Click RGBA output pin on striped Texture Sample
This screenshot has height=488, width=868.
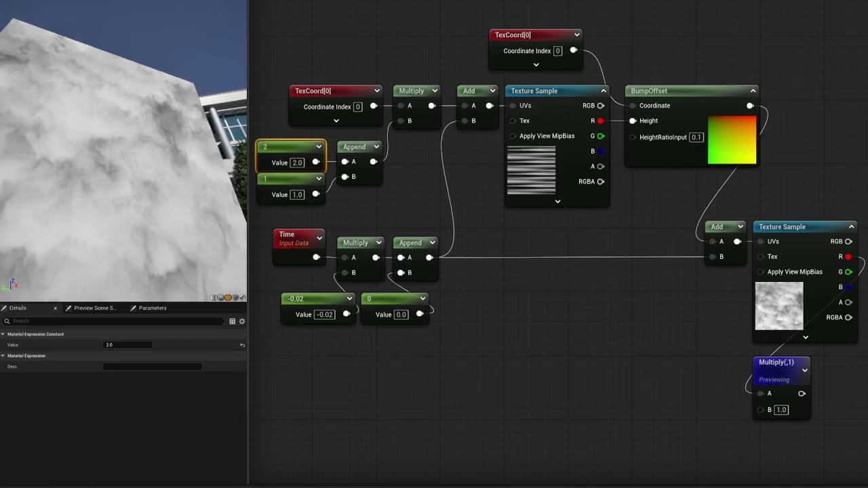point(600,182)
